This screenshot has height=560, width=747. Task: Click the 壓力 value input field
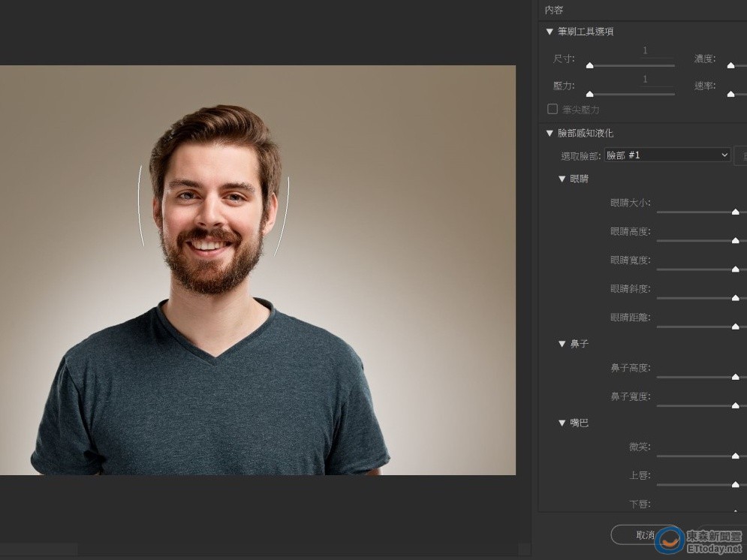click(x=645, y=80)
